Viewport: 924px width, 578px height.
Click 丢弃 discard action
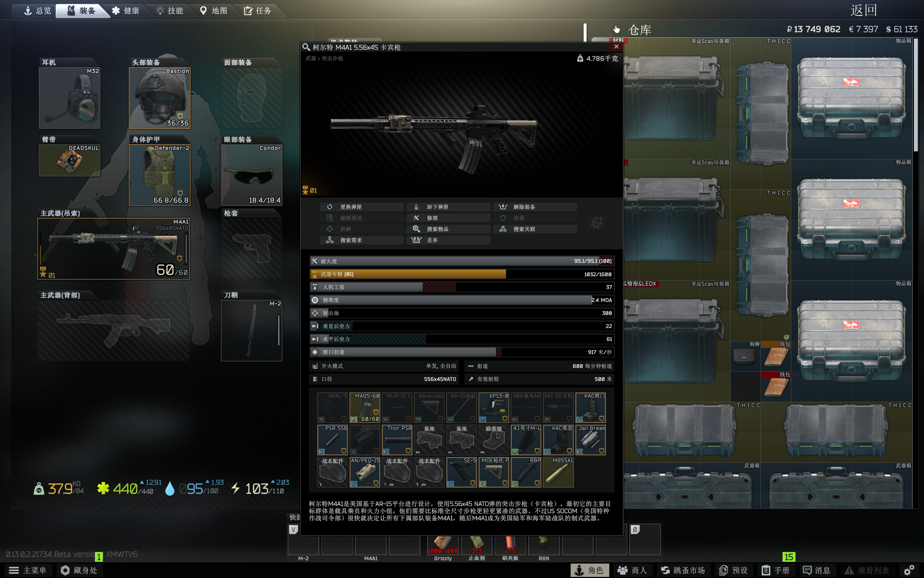448,240
